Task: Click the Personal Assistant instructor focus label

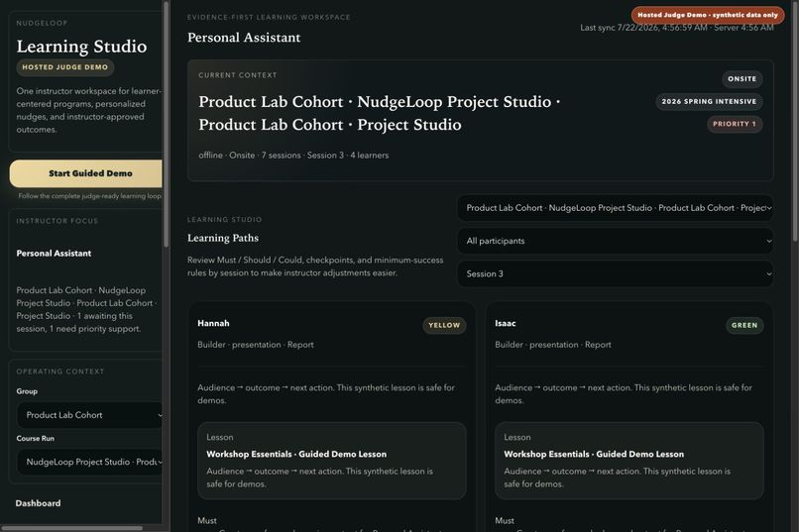Action: click(54, 253)
